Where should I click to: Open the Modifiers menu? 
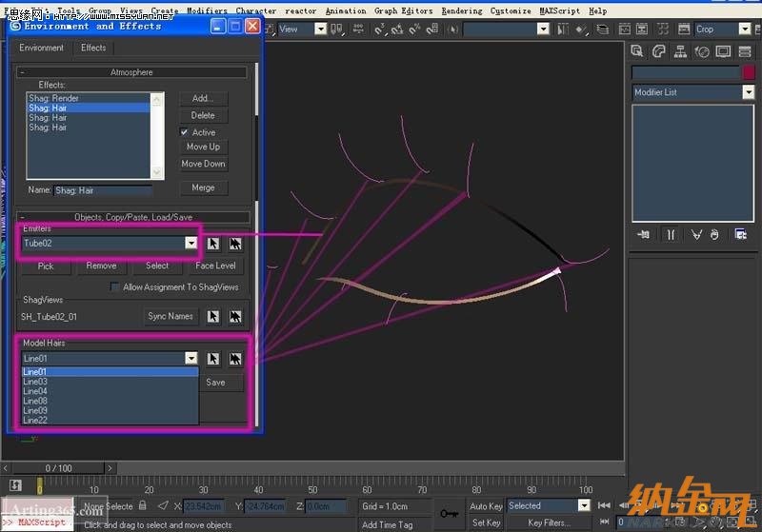[207, 10]
